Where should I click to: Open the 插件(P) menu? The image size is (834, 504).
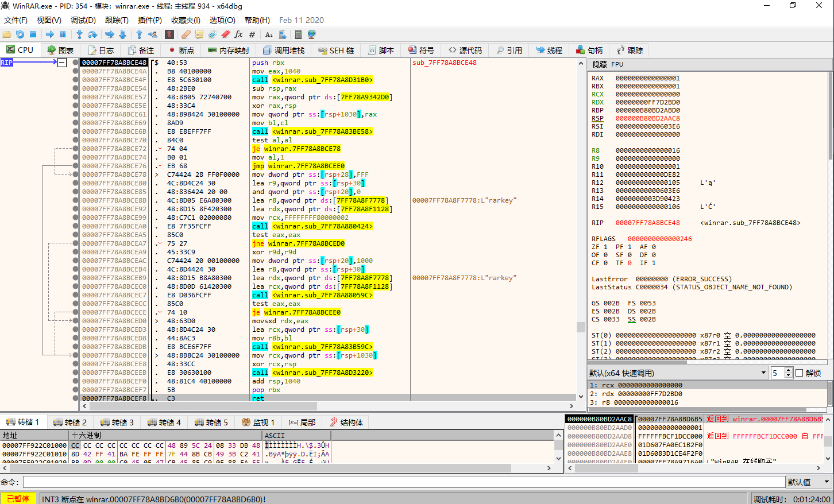click(x=150, y=20)
